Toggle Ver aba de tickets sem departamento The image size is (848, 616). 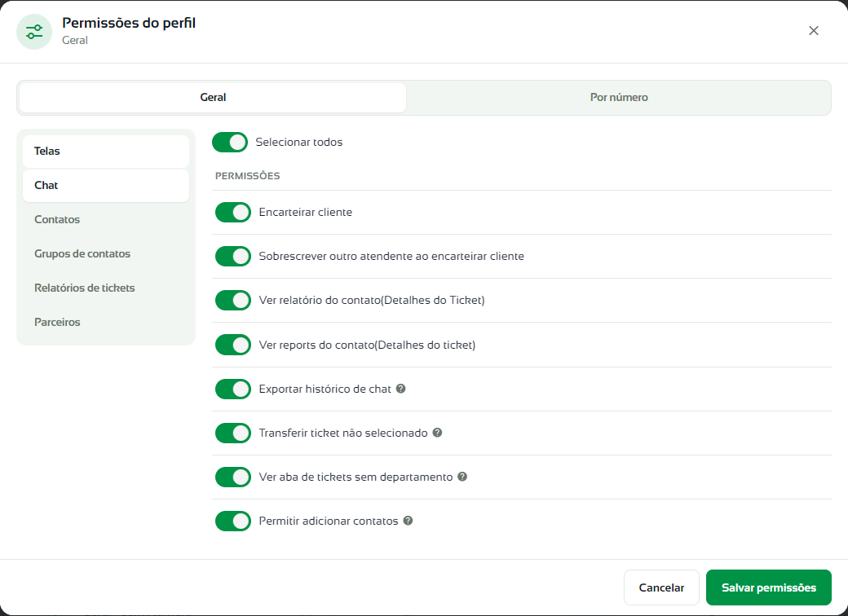pos(233,477)
